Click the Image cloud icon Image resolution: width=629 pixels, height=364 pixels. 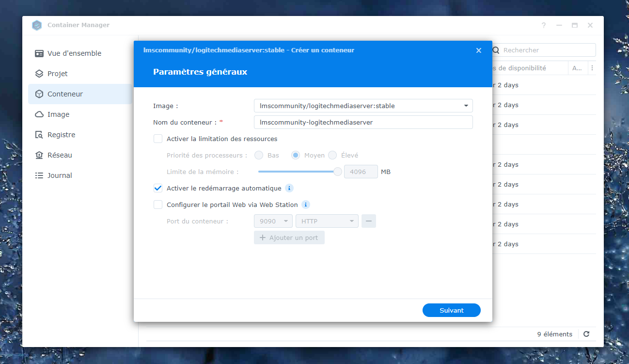pyautogui.click(x=39, y=114)
